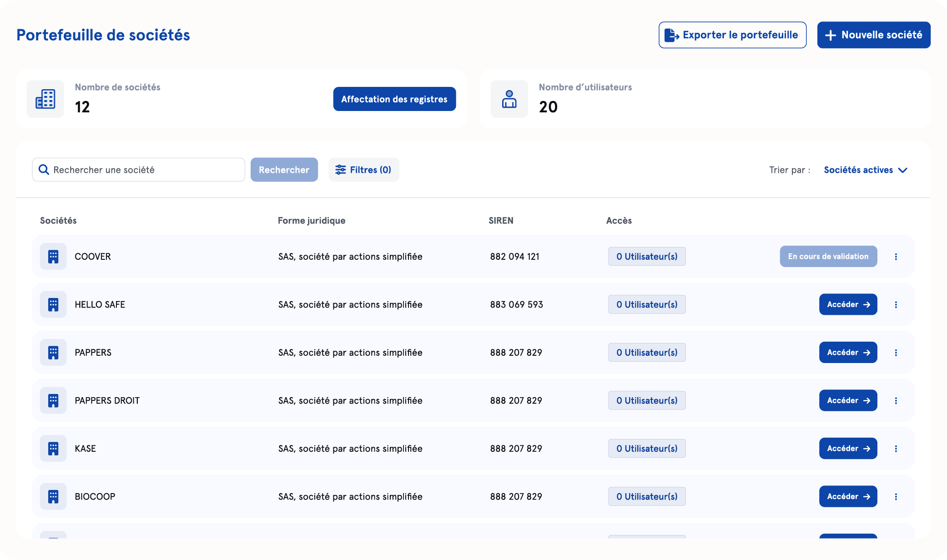The width and height of the screenshot is (947, 560).
Task: Open three-dot options for PAPPERS DROIT row
Action: point(896,401)
